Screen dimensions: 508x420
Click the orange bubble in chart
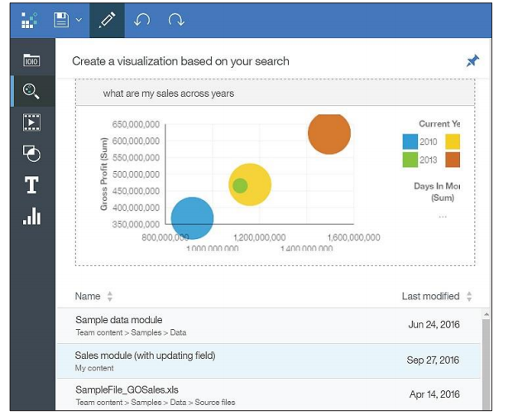click(x=329, y=134)
